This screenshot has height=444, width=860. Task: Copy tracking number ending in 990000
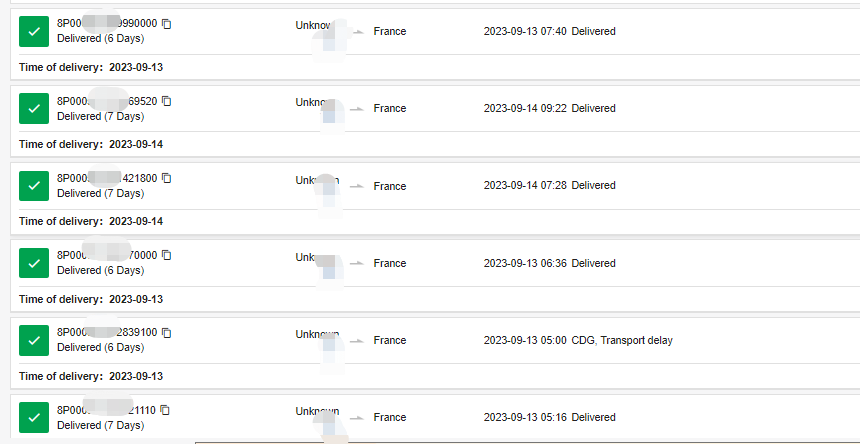tap(167, 24)
